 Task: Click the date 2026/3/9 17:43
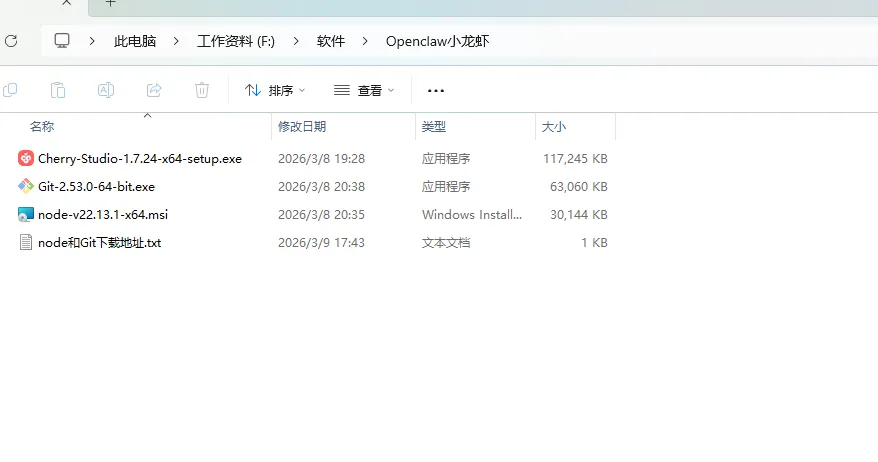tap(321, 242)
